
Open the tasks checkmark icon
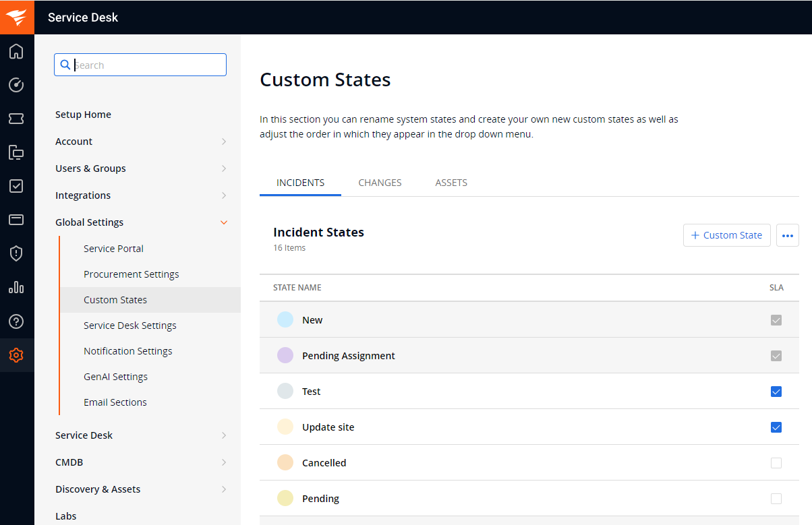16,186
